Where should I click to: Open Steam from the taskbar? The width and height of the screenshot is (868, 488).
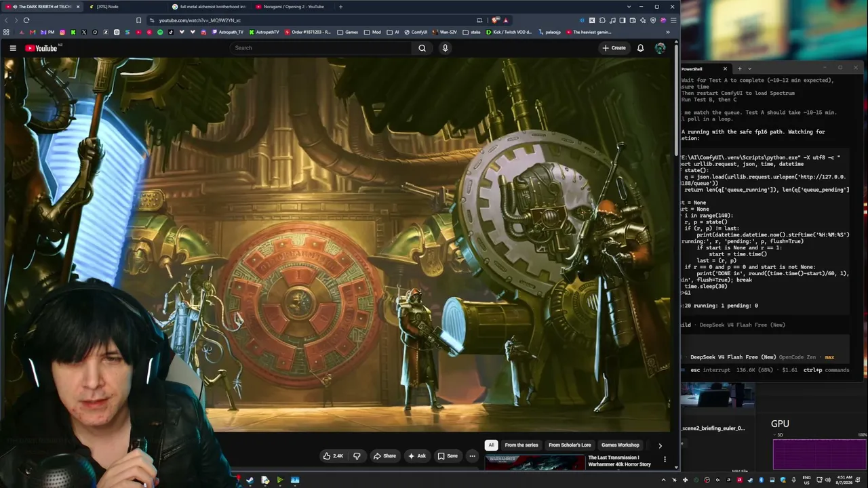pos(250,481)
